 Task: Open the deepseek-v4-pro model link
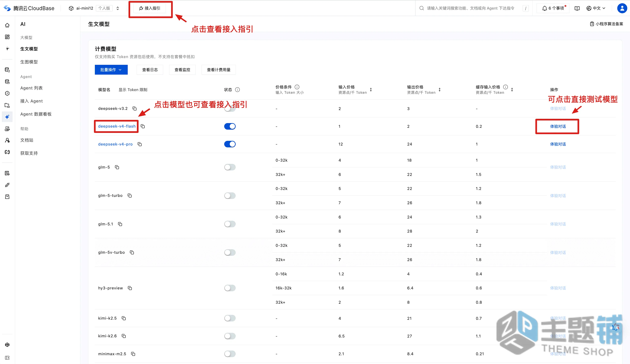click(x=115, y=144)
